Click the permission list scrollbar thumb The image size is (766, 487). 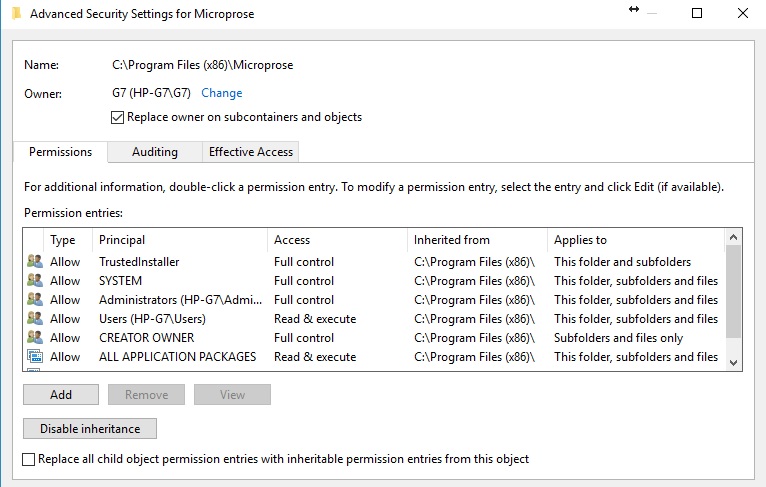733,291
